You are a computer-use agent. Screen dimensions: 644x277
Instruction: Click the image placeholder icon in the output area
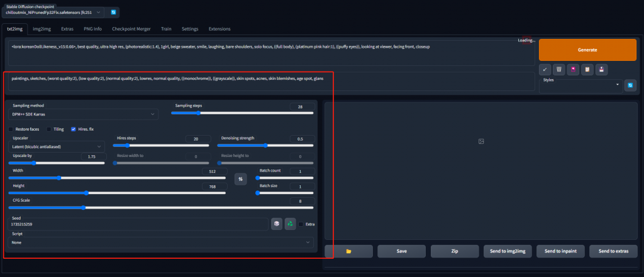tap(481, 141)
